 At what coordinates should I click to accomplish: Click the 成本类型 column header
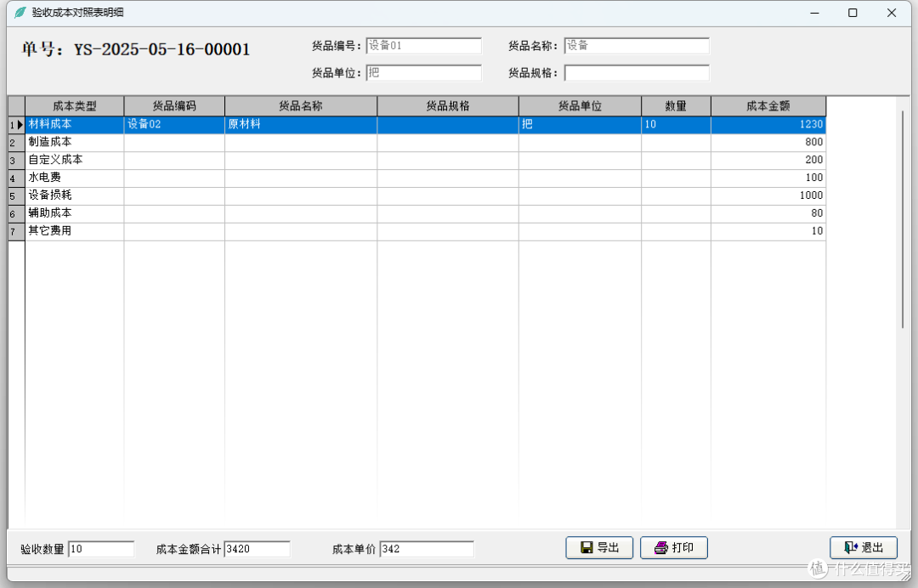point(74,106)
